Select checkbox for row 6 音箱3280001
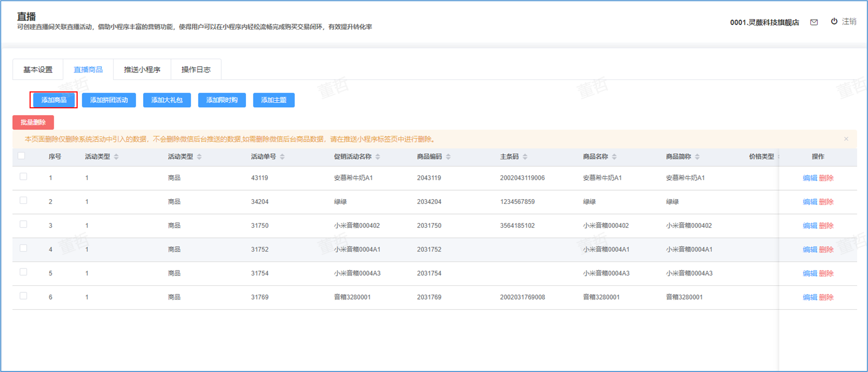This screenshot has width=868, height=372. pyautogui.click(x=23, y=296)
